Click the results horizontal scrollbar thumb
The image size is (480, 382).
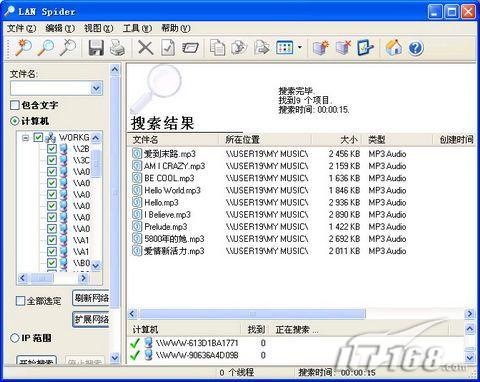pyautogui.click(x=252, y=314)
